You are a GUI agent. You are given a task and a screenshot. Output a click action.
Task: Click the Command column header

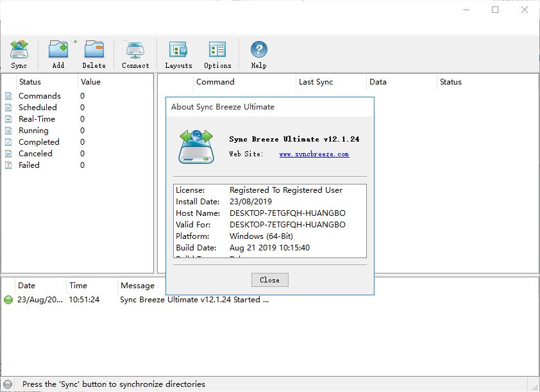[x=215, y=82]
